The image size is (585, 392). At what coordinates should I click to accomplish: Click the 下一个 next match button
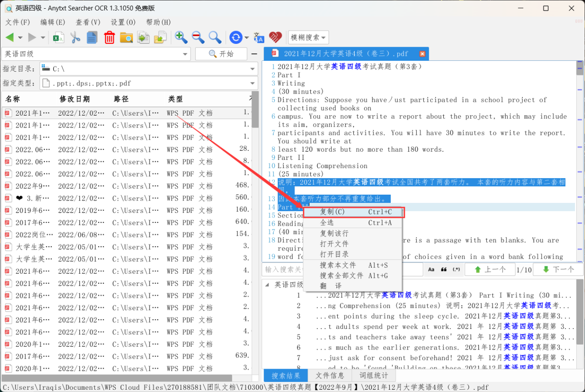coord(558,270)
